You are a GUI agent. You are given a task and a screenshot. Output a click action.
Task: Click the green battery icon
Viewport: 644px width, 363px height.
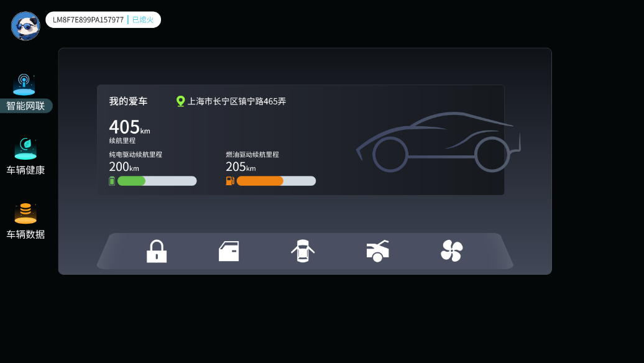click(x=112, y=181)
